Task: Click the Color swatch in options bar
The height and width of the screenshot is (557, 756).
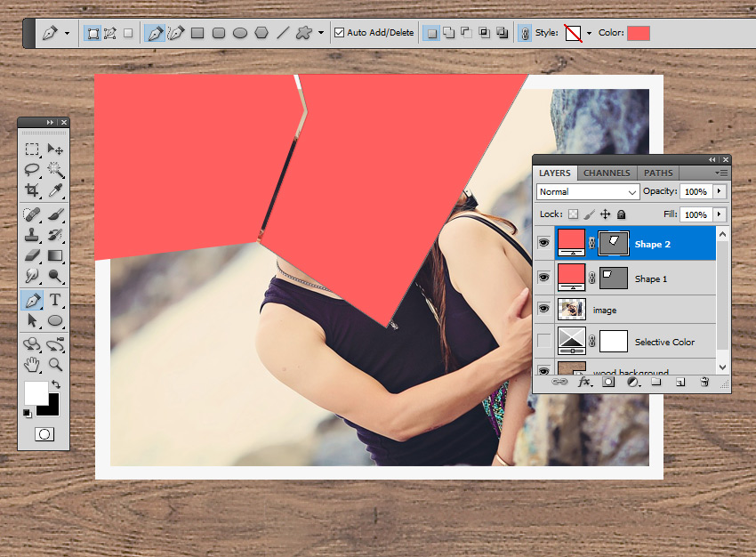Action: point(638,33)
